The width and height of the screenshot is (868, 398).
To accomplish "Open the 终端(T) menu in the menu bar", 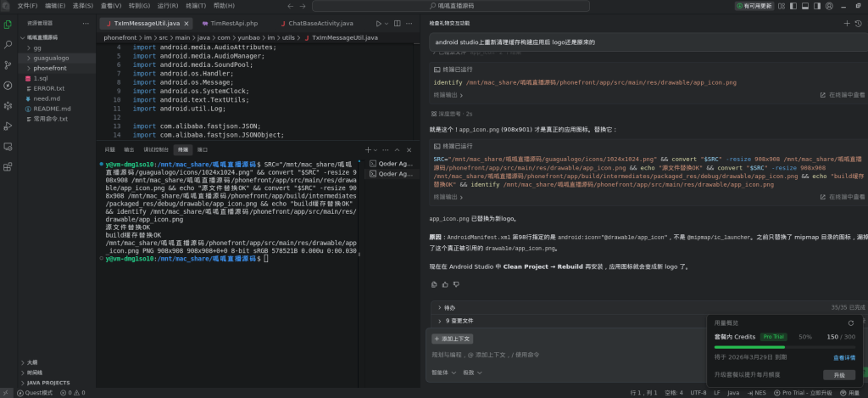I will (x=196, y=5).
